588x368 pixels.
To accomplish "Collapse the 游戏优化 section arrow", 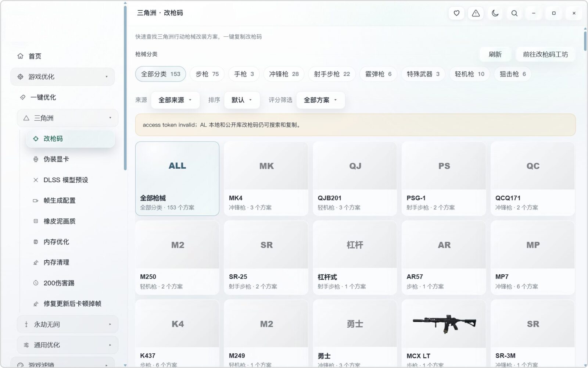I will pos(107,76).
